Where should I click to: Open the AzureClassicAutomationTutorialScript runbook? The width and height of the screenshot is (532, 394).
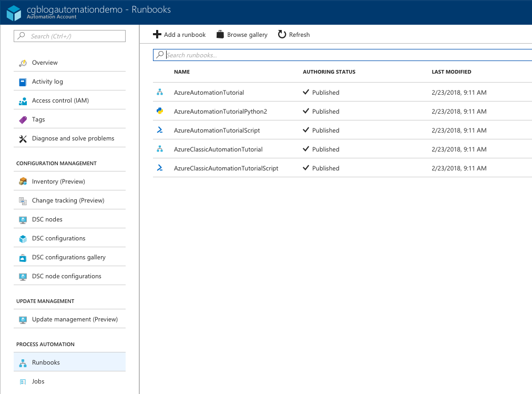[226, 169]
